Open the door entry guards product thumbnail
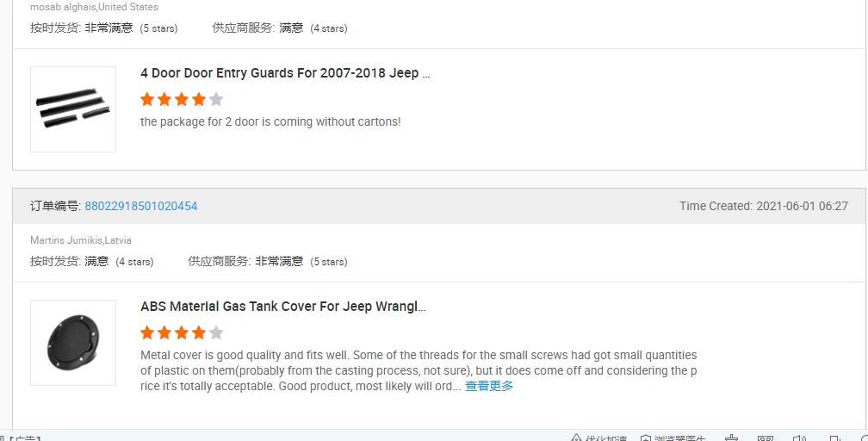This screenshot has height=441, width=868. coord(73,109)
